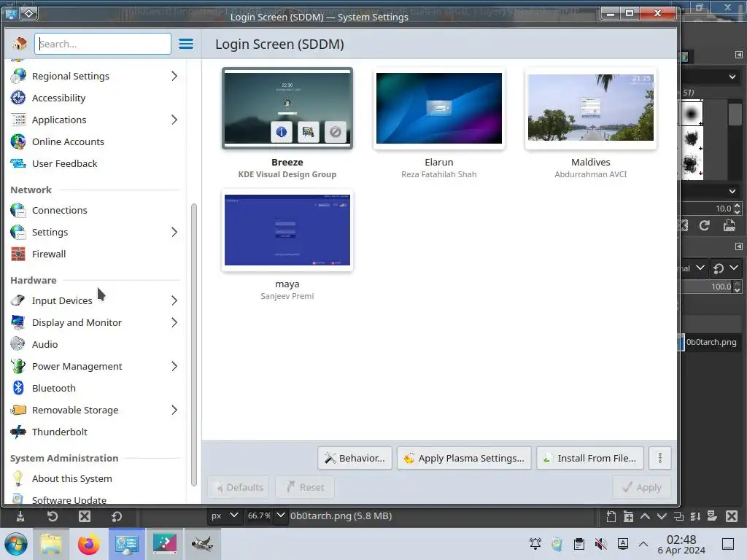
Task: Expand the Regional Settings chevron
Action: click(x=174, y=76)
